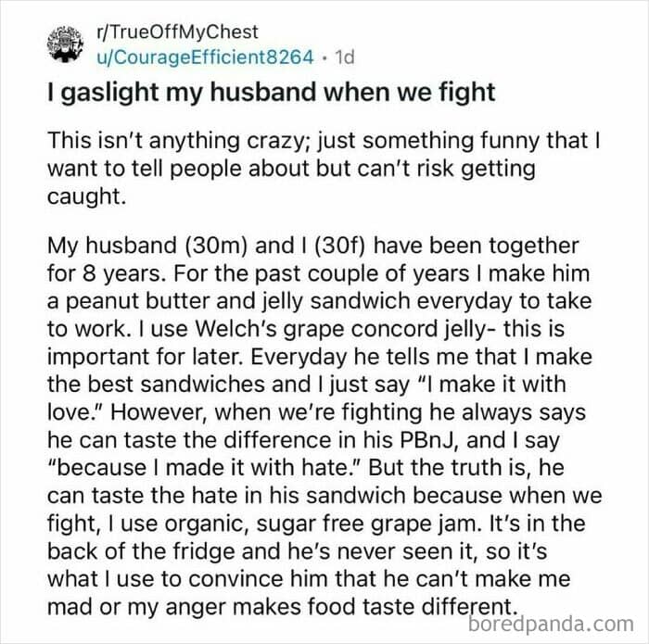Open the r/TrueOffMyChest subreddit link
649x644 pixels.
click(x=177, y=32)
